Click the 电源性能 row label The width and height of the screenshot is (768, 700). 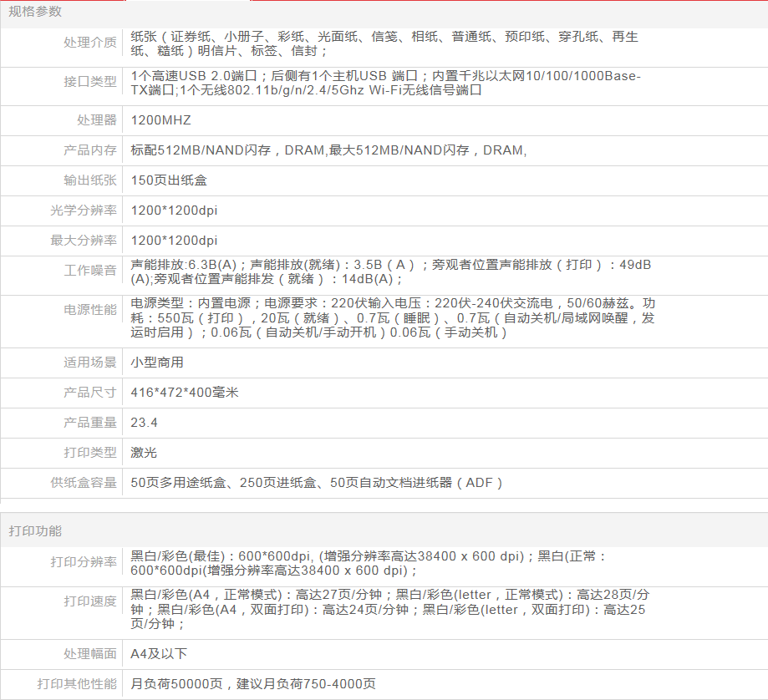tap(90, 310)
